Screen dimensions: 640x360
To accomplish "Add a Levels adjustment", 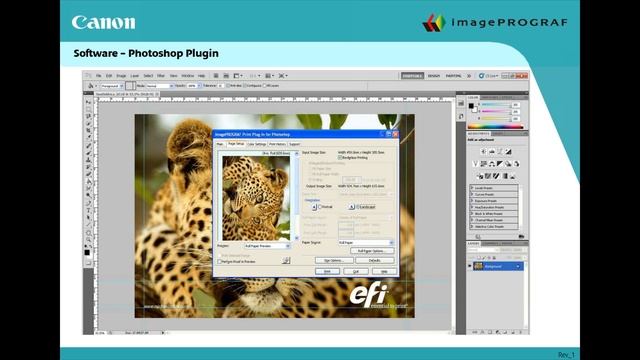I will 491,151.
